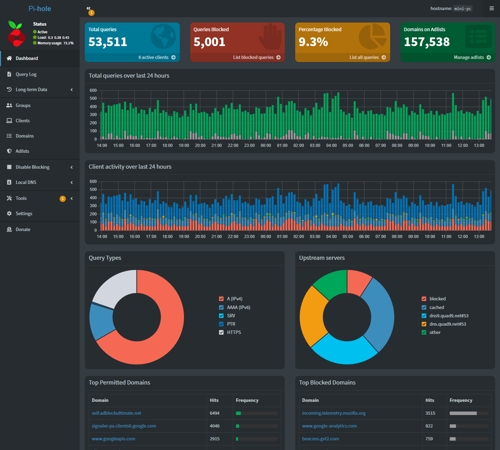Toggle the dns9.quad9.net#53 legend checkbox
This screenshot has width=500, height=450.
pyautogui.click(x=424, y=316)
